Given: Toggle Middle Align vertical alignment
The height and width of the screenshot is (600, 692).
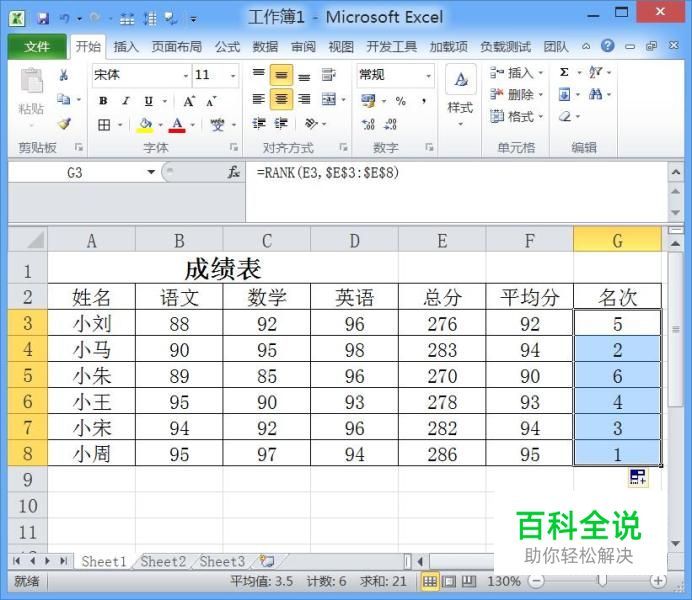Looking at the screenshot, I should pos(281,75).
